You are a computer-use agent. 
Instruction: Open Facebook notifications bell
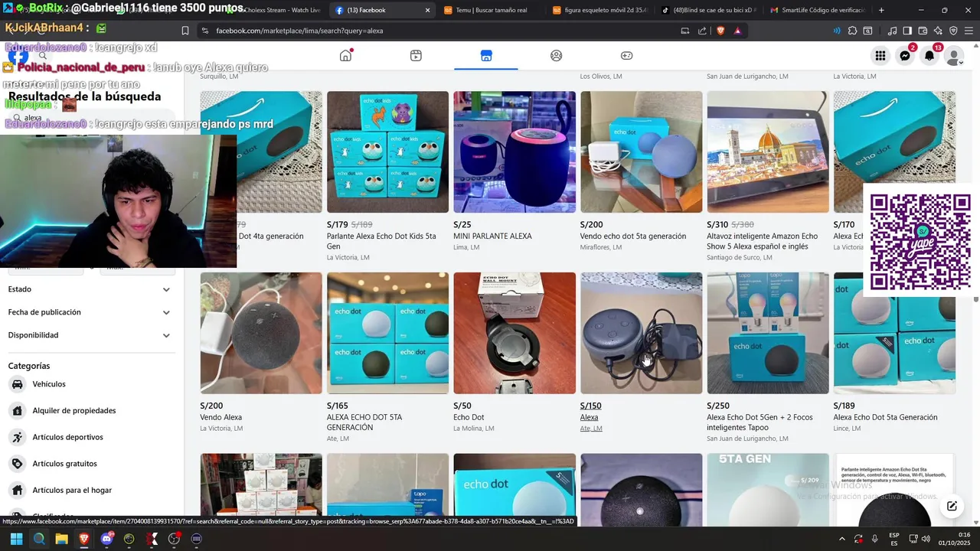point(929,56)
